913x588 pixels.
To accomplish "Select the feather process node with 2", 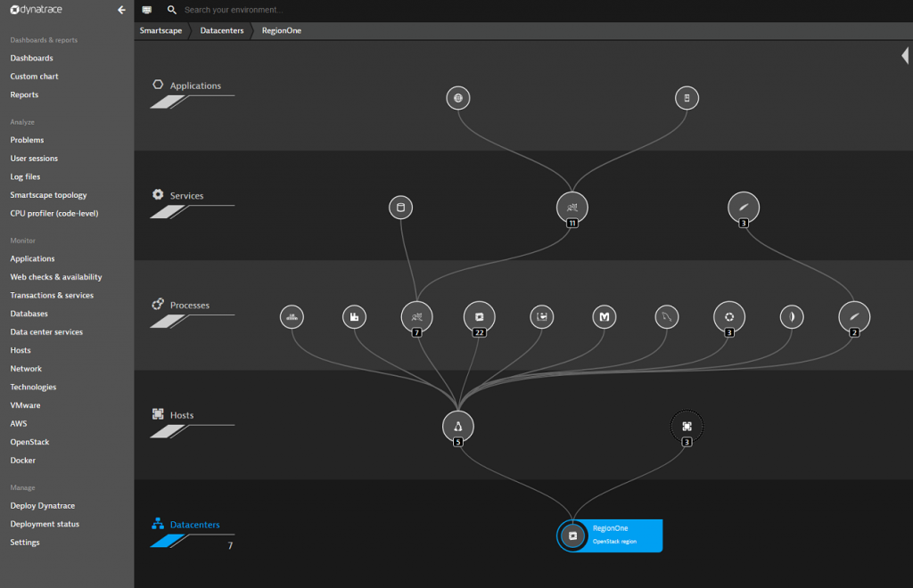I will [x=854, y=317].
